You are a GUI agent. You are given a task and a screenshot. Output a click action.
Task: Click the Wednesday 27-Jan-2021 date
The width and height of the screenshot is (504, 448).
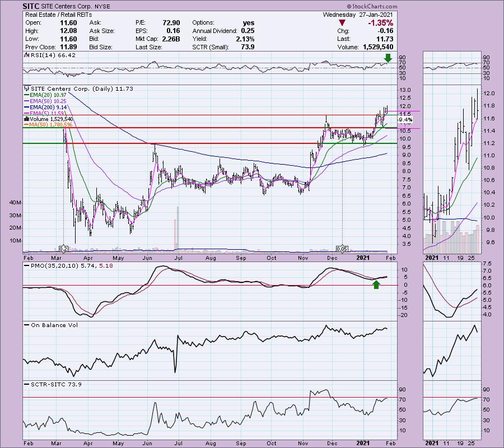358,15
